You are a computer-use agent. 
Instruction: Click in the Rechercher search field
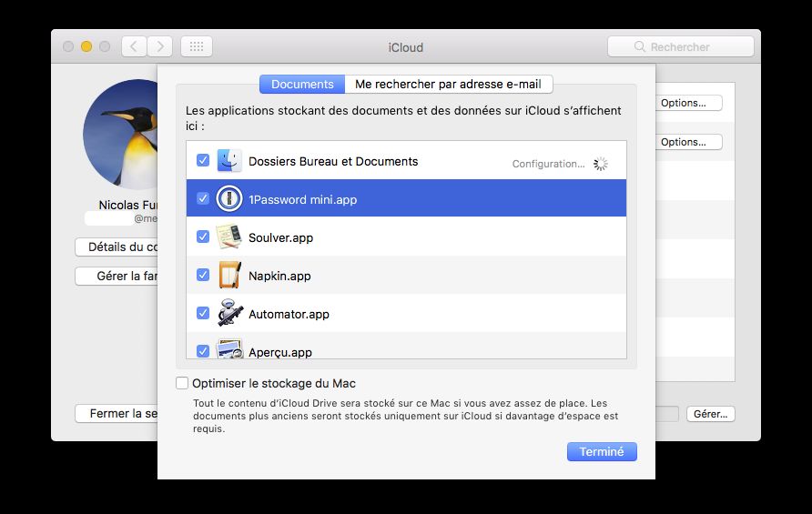click(681, 46)
